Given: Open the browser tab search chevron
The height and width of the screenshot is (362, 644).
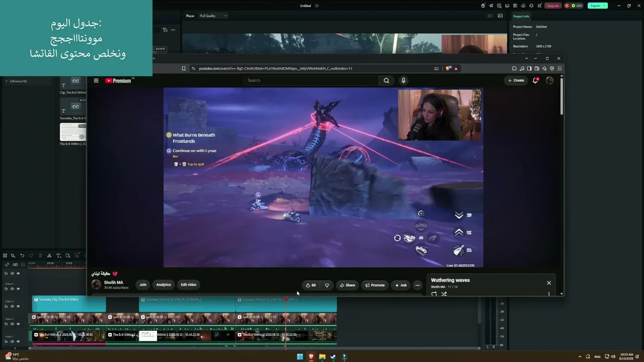Looking at the screenshot, I should point(527,58).
